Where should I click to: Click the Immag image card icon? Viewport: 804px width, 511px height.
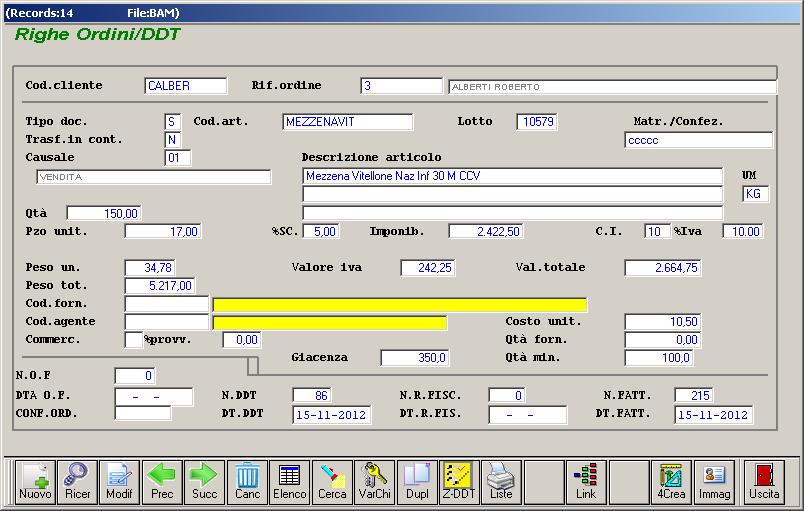pyautogui.click(x=714, y=482)
